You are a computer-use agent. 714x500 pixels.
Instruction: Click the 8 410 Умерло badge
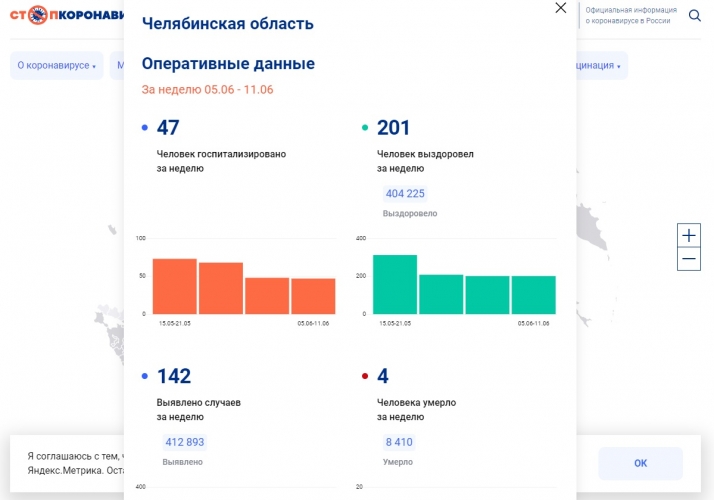click(399, 442)
